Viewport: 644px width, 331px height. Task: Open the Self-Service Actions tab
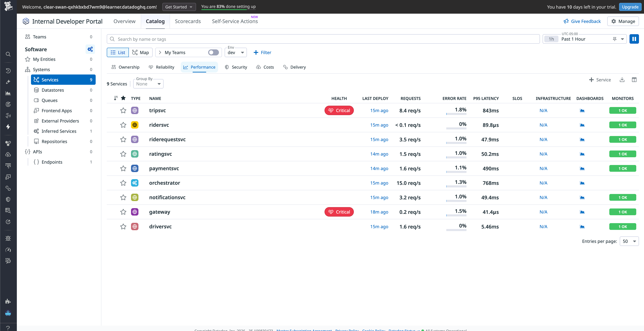235,21
